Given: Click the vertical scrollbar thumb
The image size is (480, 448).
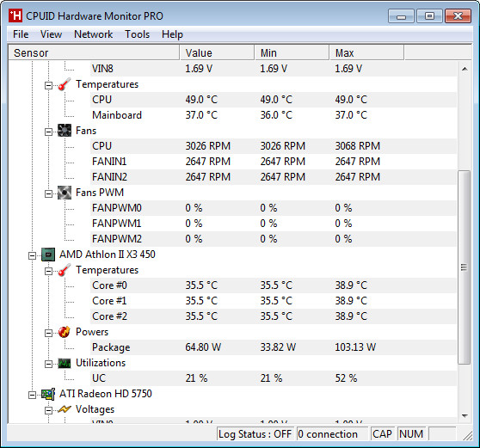Looking at the screenshot, I should point(464,267).
